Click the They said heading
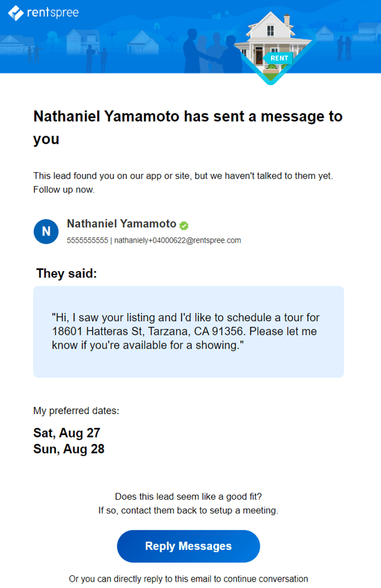The image size is (381, 588). click(67, 273)
